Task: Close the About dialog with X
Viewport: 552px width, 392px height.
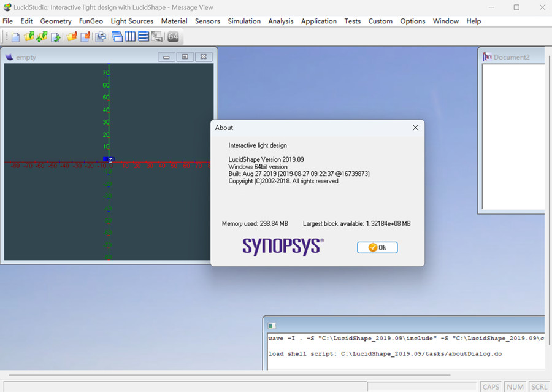Action: (415, 128)
